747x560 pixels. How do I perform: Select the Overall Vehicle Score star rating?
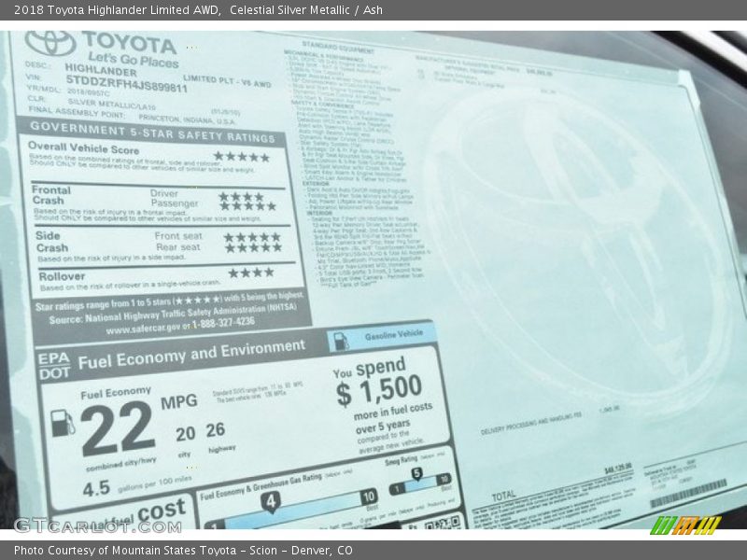242,157
